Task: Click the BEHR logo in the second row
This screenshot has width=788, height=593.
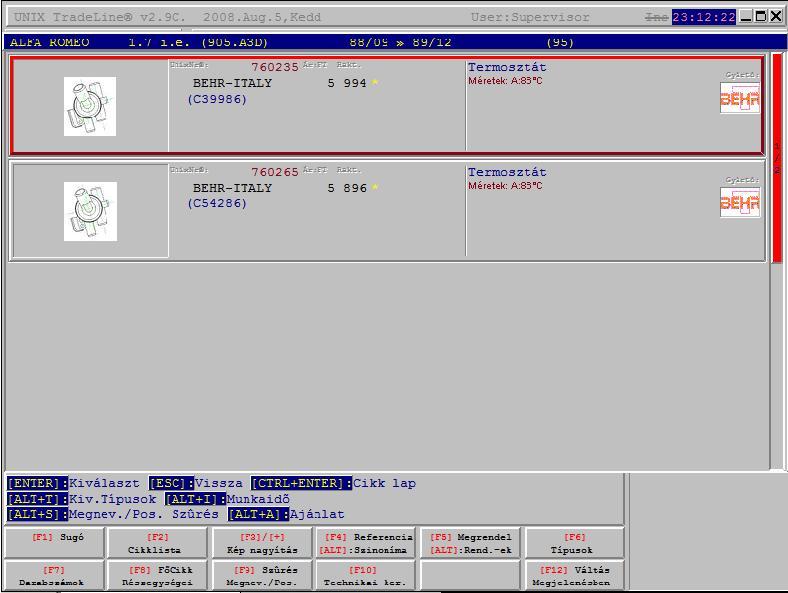Action: click(x=740, y=202)
